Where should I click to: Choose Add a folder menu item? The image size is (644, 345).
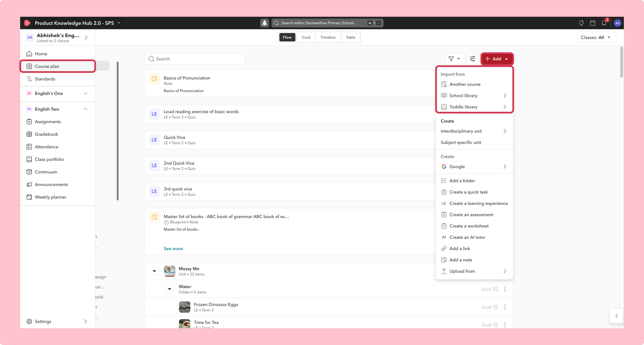tap(474, 181)
